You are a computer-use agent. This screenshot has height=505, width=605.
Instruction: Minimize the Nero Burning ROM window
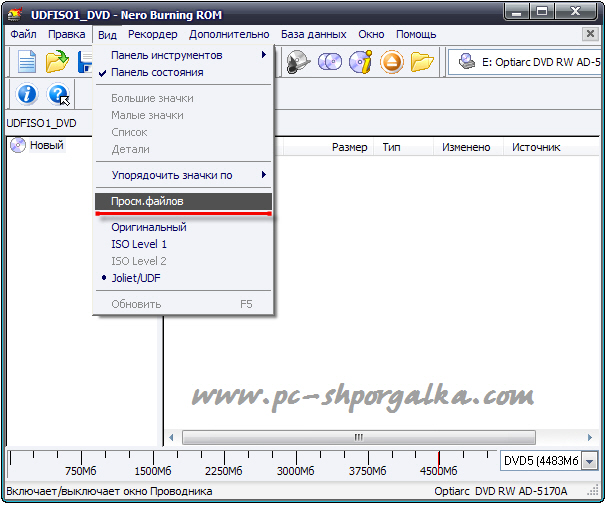coord(517,12)
